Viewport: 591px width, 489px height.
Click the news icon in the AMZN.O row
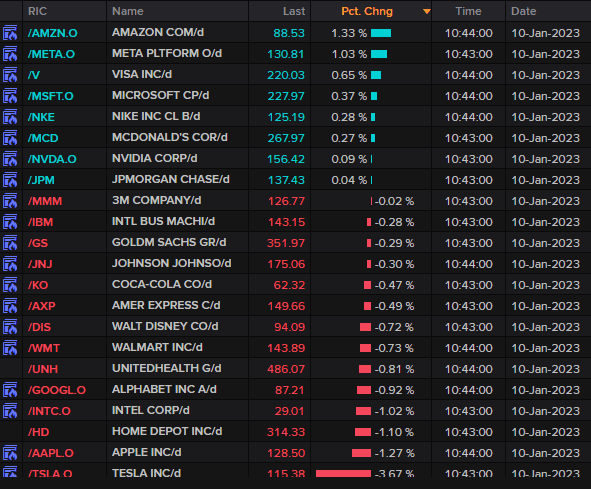click(x=10, y=33)
